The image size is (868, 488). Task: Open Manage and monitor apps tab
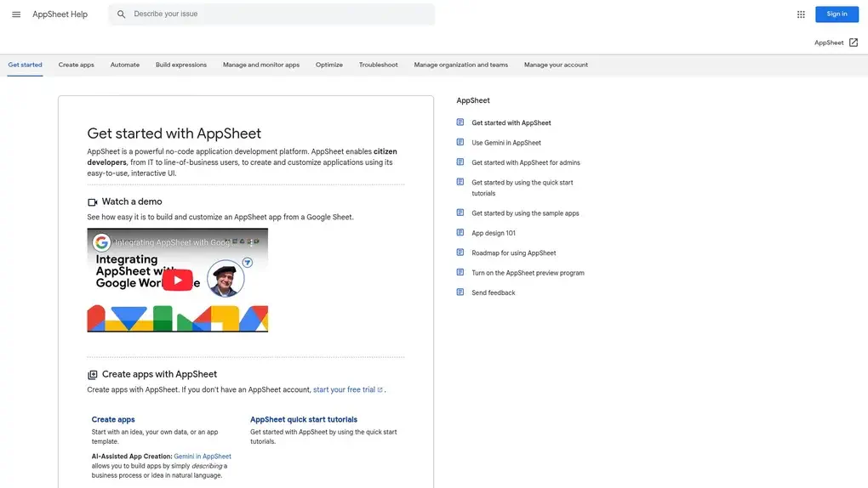(x=261, y=65)
